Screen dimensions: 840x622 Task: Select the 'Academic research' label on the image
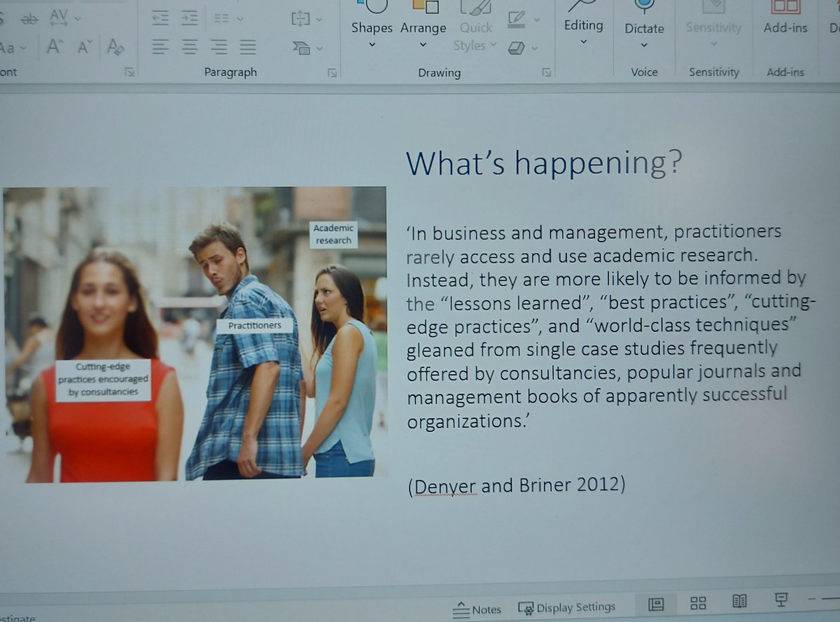click(334, 235)
